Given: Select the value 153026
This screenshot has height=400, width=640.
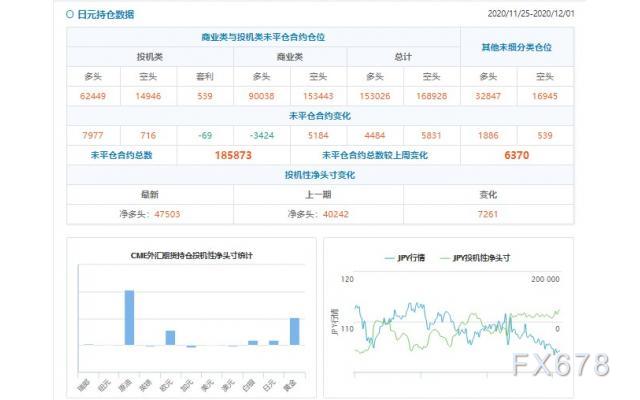Looking at the screenshot, I should [x=375, y=96].
